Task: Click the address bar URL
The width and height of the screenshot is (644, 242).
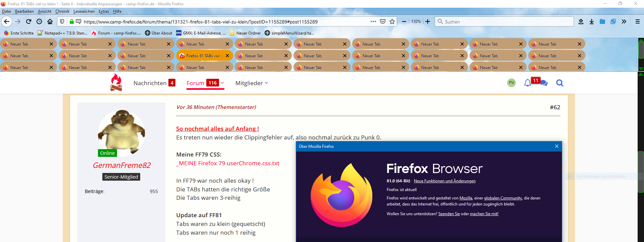Action: click(x=201, y=22)
